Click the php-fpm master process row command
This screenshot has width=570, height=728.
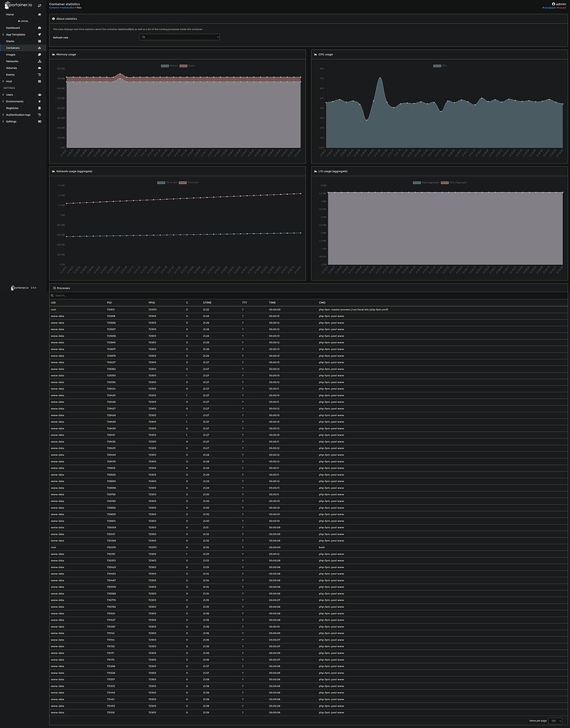click(x=353, y=310)
